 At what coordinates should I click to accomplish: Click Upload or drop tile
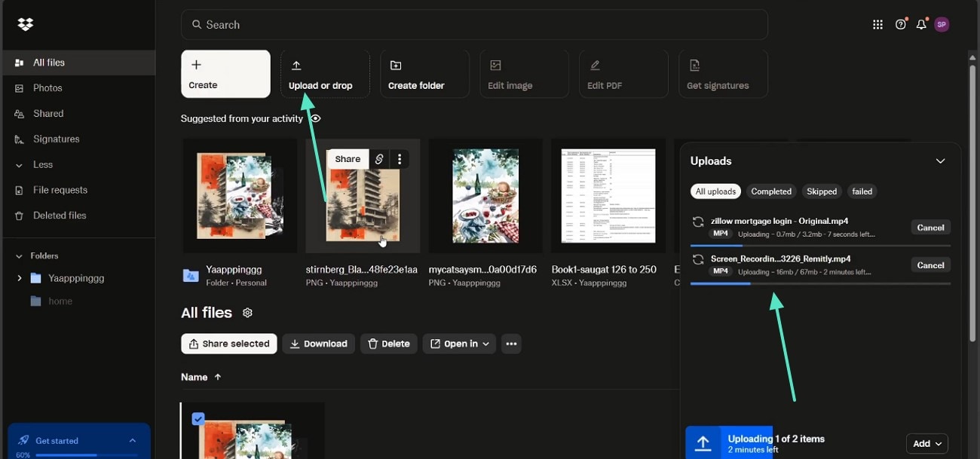click(x=325, y=74)
